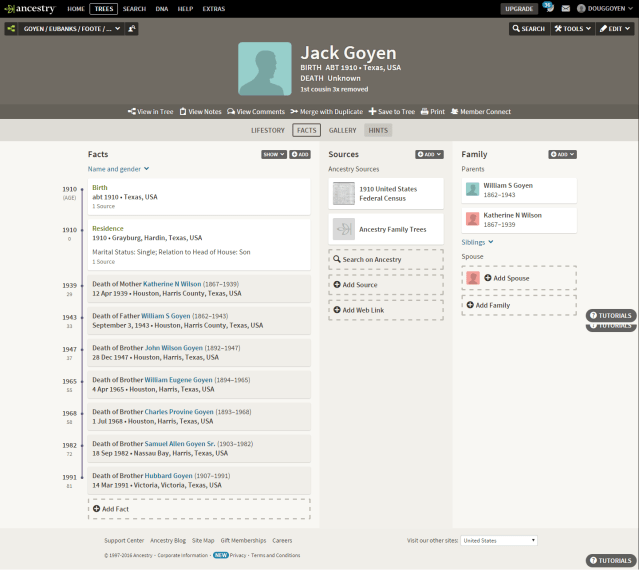Click the Ancestry logo

point(30,9)
